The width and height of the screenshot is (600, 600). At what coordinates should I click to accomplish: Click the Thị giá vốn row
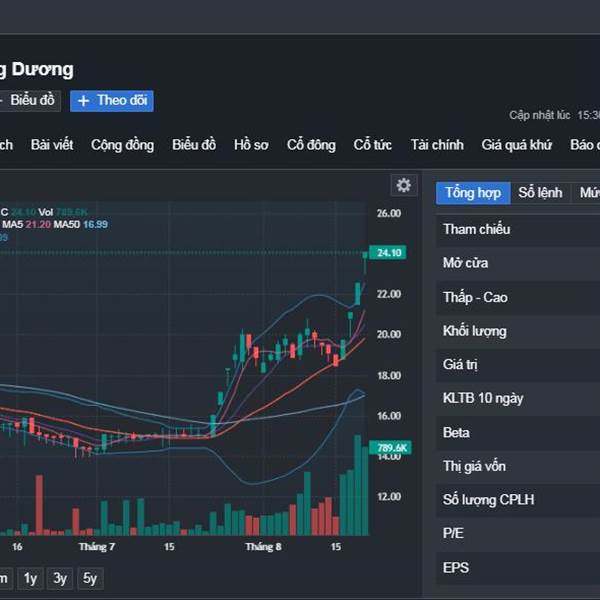[x=518, y=466]
